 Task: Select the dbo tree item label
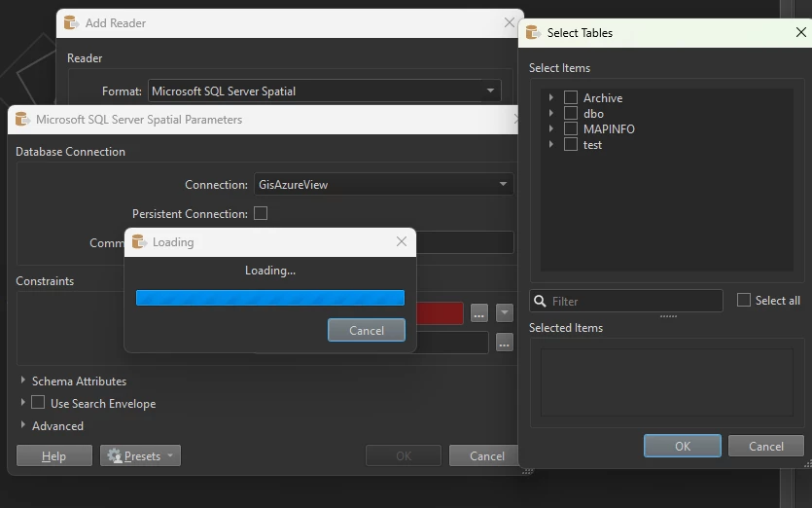click(593, 114)
